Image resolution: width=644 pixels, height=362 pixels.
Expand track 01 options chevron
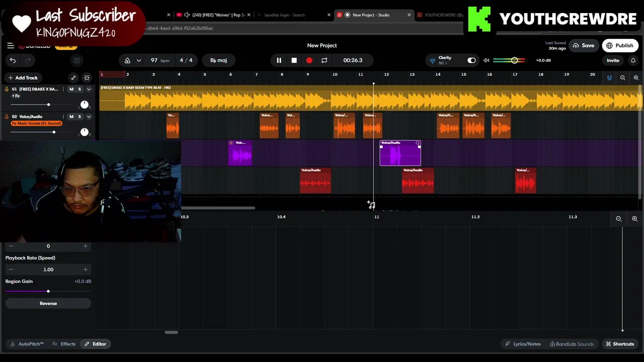click(x=89, y=89)
